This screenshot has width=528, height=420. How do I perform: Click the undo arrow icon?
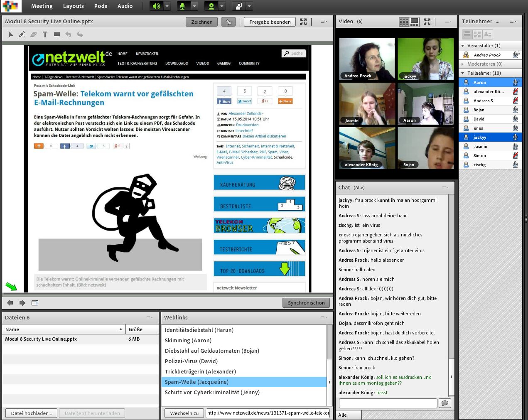[68, 34]
